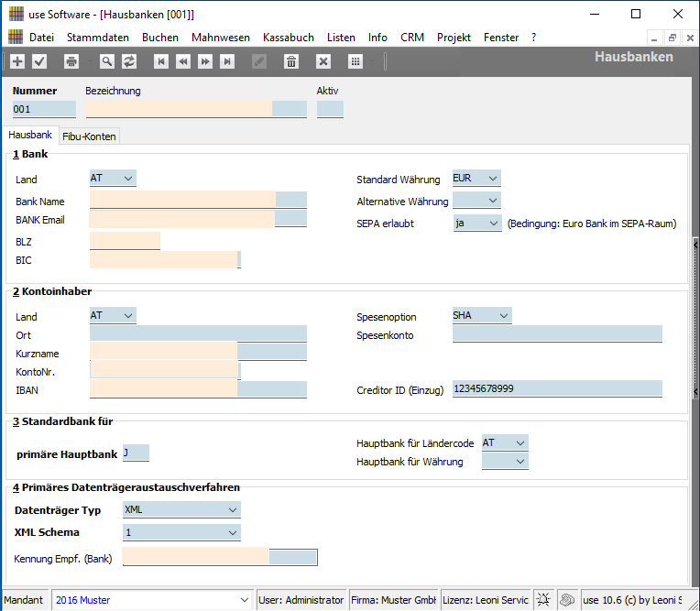
Task: Open the Mahnwesen menu
Action: 221,38
